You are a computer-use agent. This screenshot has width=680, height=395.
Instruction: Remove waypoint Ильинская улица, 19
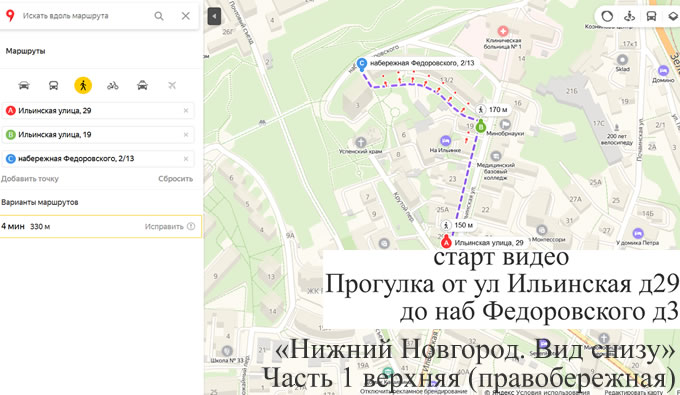pyautogui.click(x=186, y=135)
